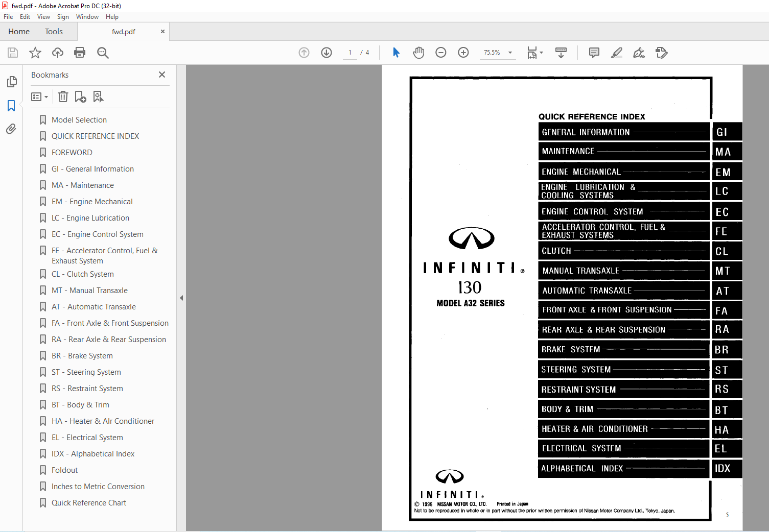
Task: Go to next page arrow
Action: (x=327, y=53)
